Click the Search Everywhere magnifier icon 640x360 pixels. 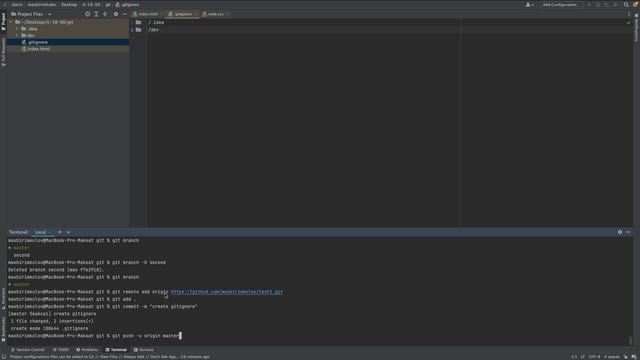(626, 4)
